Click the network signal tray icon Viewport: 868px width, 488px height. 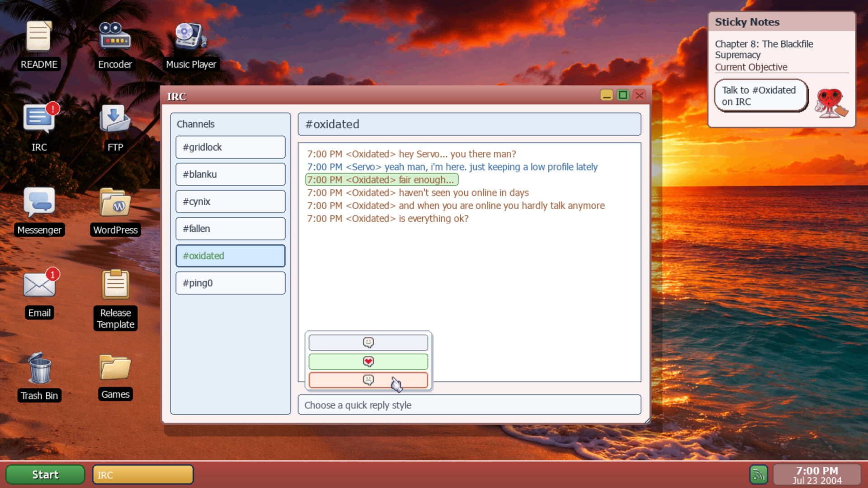(759, 474)
